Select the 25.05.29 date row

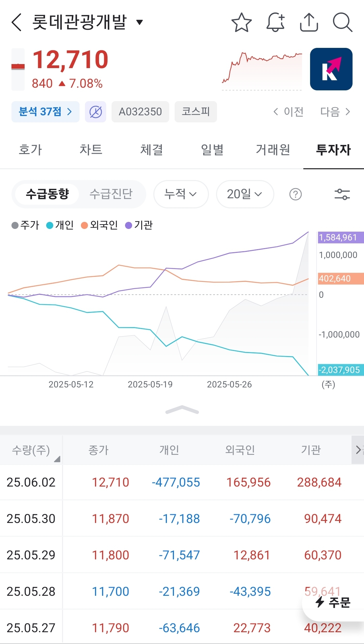click(x=182, y=555)
